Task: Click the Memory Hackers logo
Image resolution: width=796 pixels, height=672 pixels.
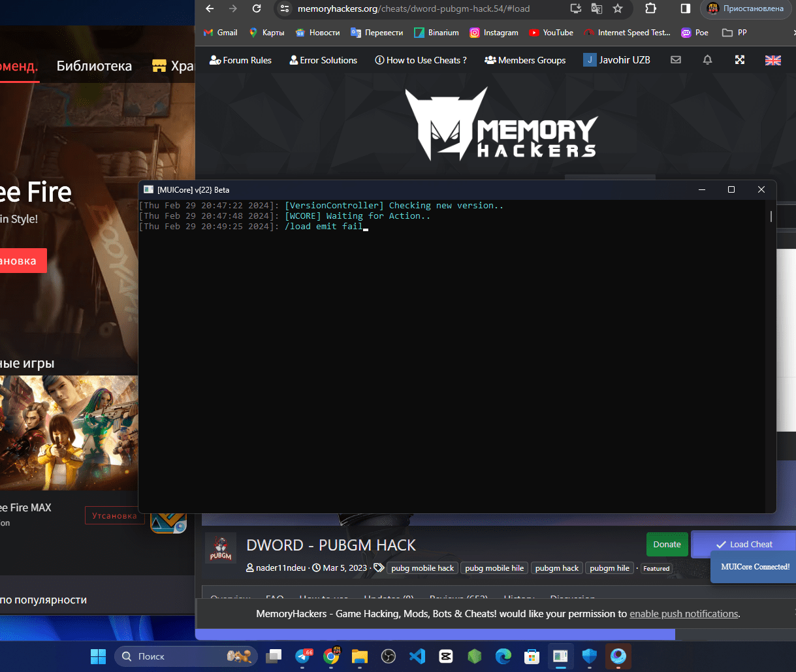Action: tap(500, 124)
